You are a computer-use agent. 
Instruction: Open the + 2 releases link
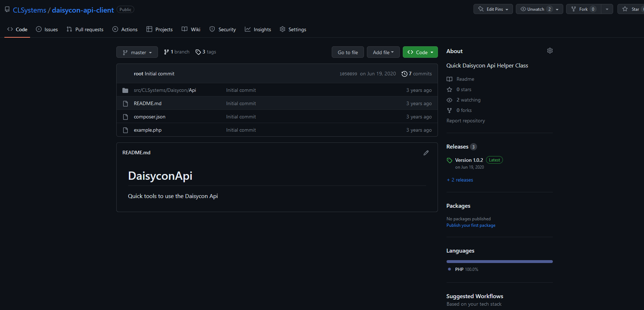(x=460, y=180)
